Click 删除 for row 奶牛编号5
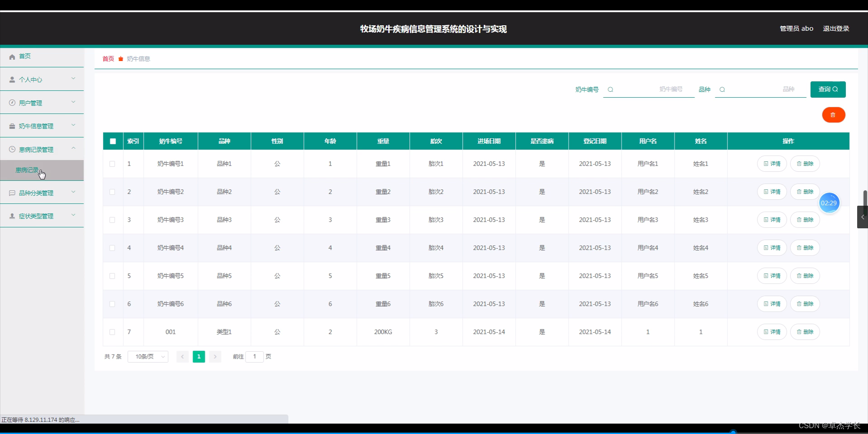868x434 pixels. click(805, 276)
